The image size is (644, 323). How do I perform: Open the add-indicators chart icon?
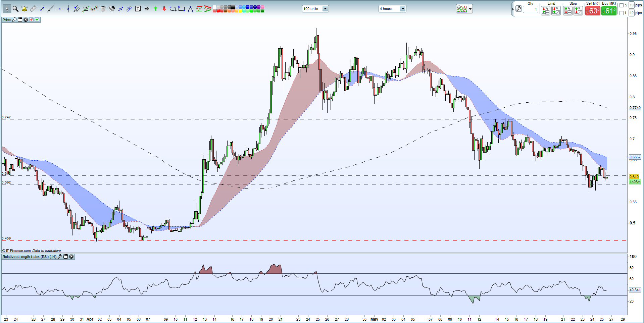point(462,9)
